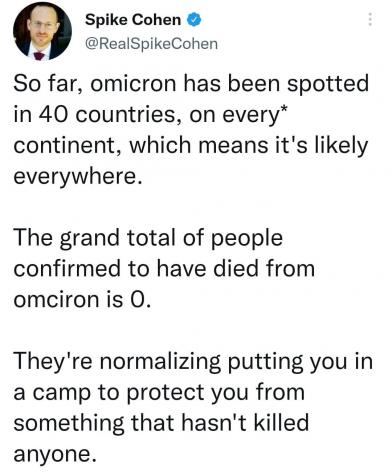The width and height of the screenshot is (392, 472).
Task: Open the three-dot more options menu
Action: pos(370,20)
